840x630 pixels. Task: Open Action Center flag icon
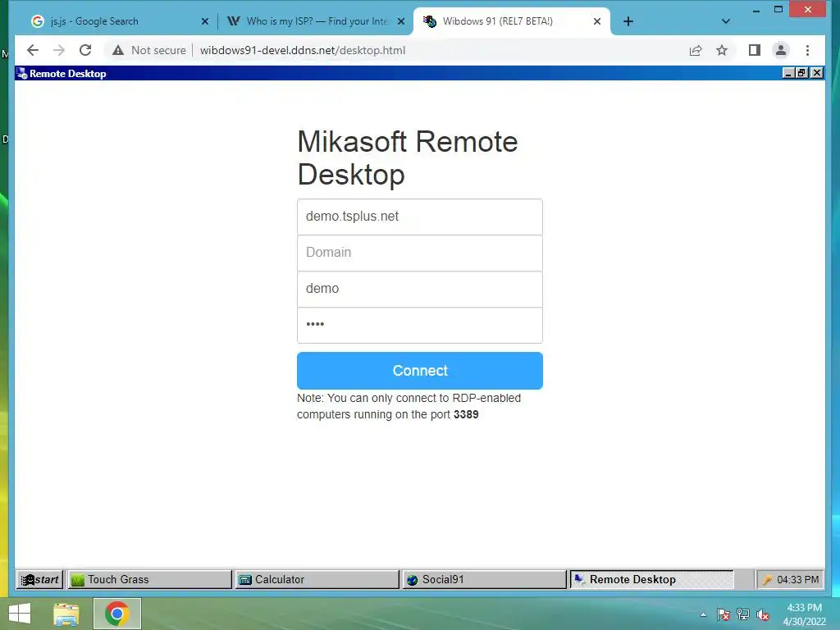pos(724,614)
